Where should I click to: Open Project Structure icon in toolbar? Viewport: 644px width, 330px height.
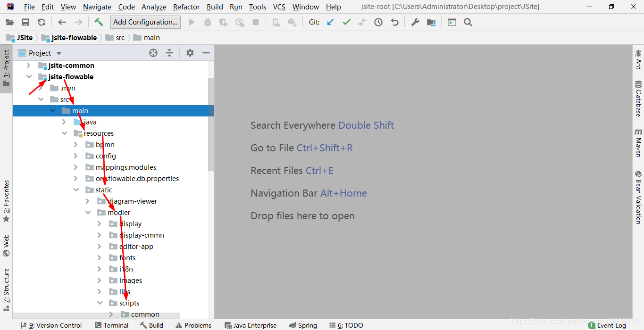coord(431,22)
